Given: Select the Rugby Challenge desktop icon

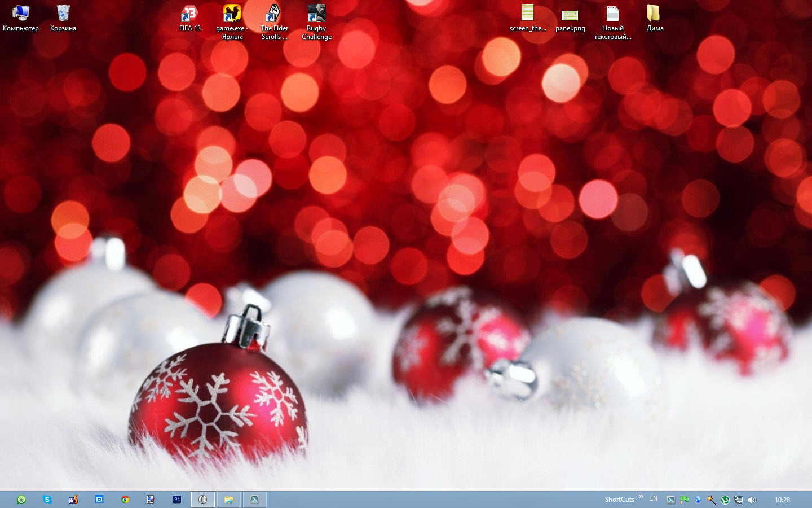Looking at the screenshot, I should (316, 14).
